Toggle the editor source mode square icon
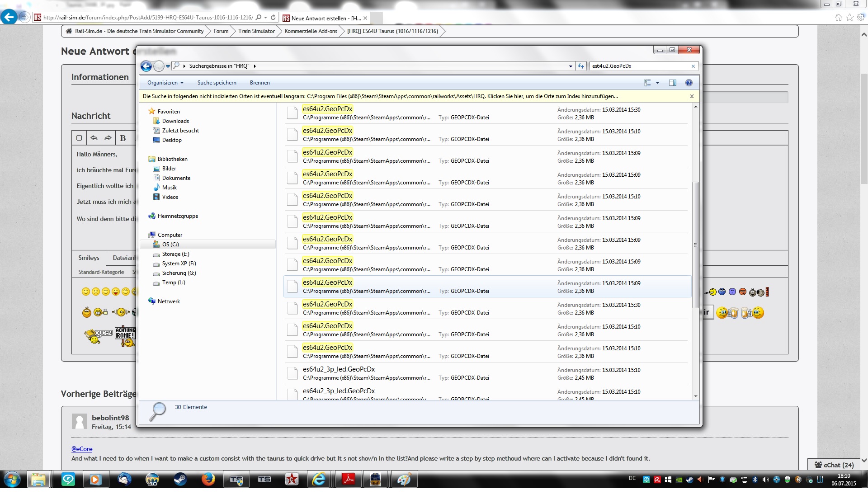 79,138
